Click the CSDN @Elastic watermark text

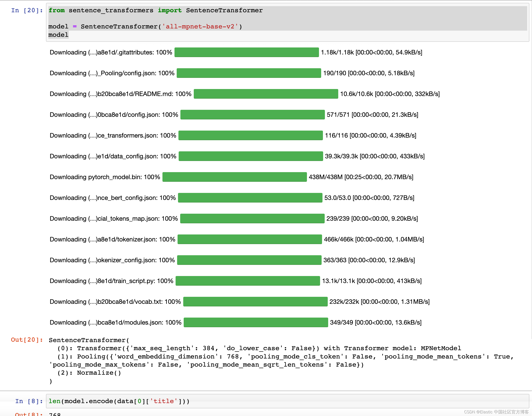(x=496, y=412)
